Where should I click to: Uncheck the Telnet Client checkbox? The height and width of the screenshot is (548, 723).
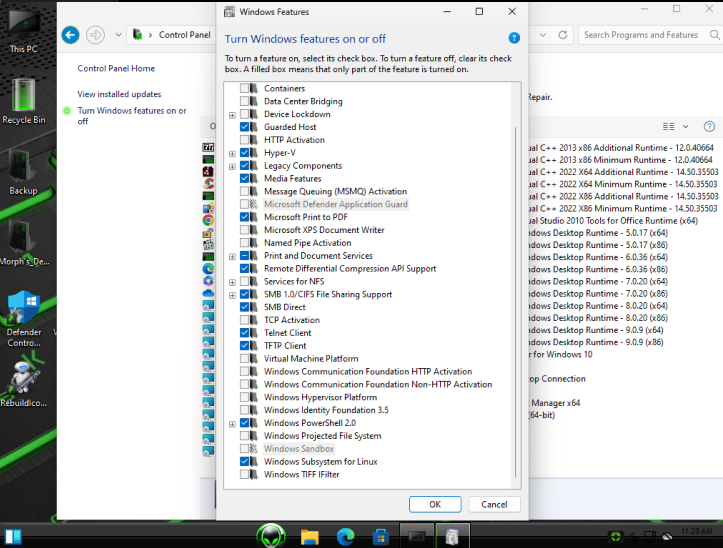tap(244, 333)
